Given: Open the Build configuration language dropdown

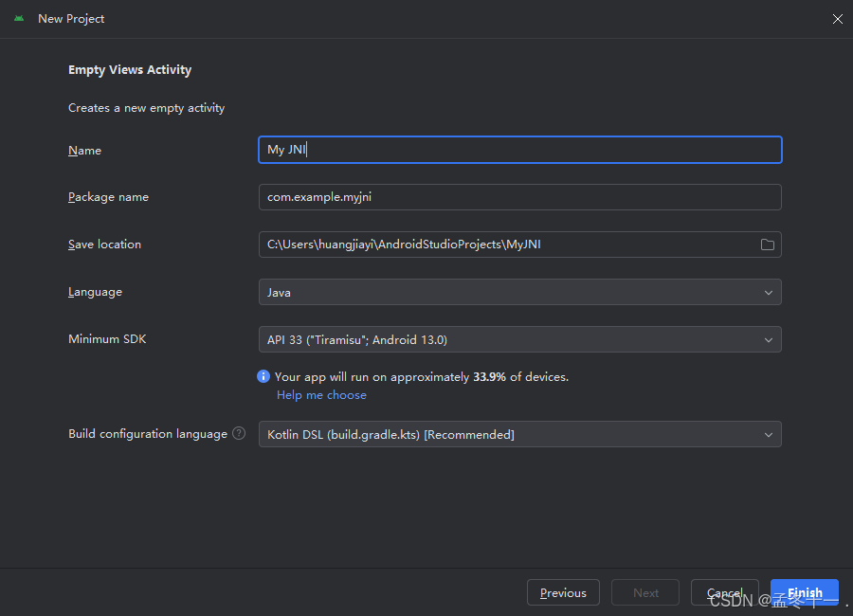Looking at the screenshot, I should [x=520, y=434].
